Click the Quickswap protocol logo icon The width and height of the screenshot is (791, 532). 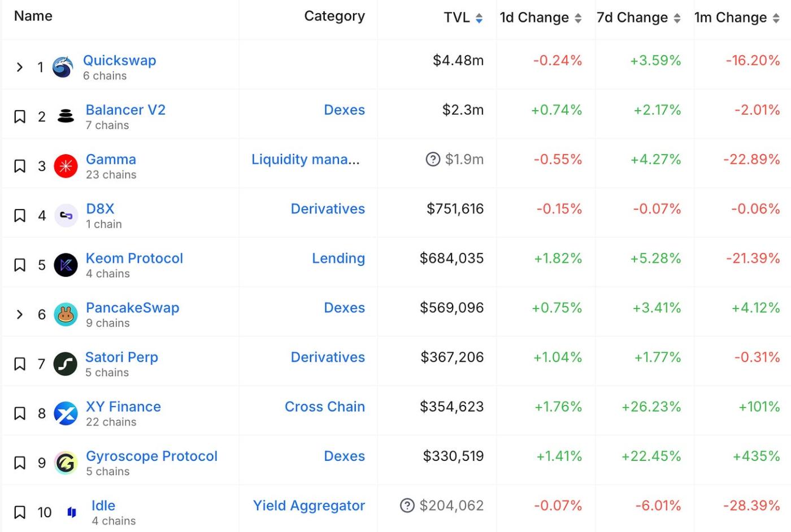(63, 67)
